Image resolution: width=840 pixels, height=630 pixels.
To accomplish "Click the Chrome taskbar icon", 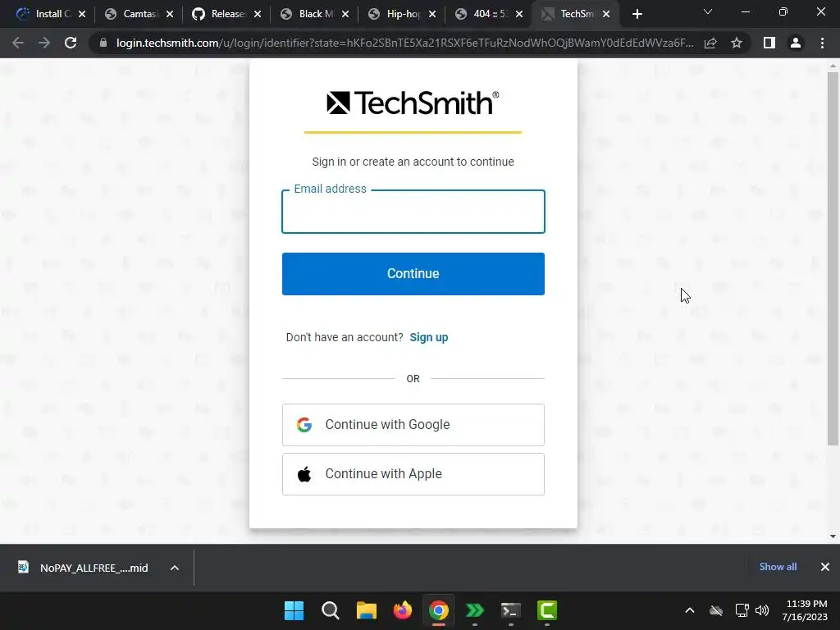I will pos(438,610).
